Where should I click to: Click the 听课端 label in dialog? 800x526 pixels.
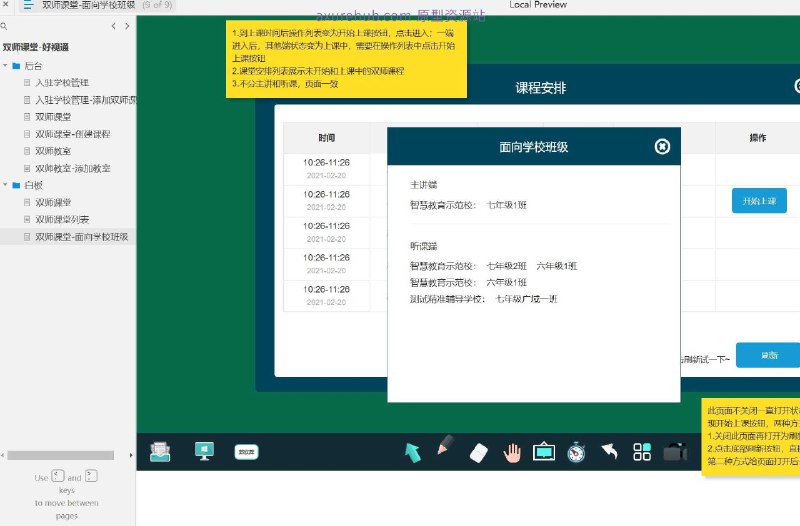click(x=423, y=246)
